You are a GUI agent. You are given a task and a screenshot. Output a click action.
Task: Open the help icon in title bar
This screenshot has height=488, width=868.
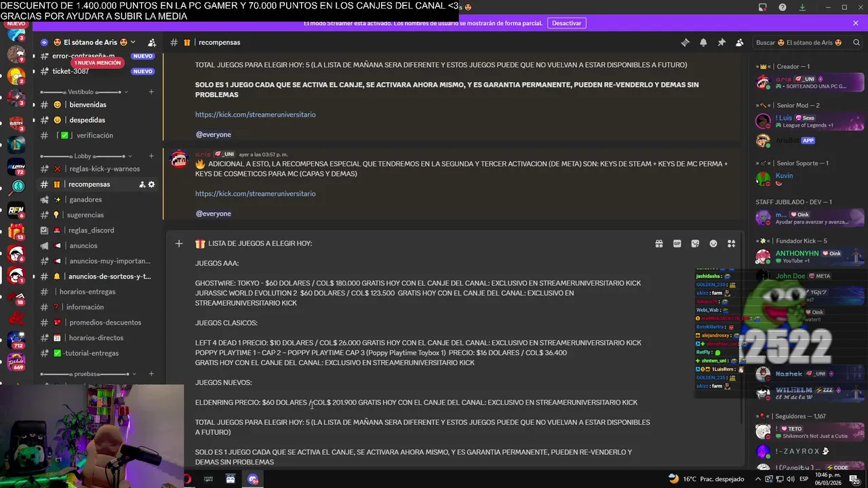click(783, 7)
